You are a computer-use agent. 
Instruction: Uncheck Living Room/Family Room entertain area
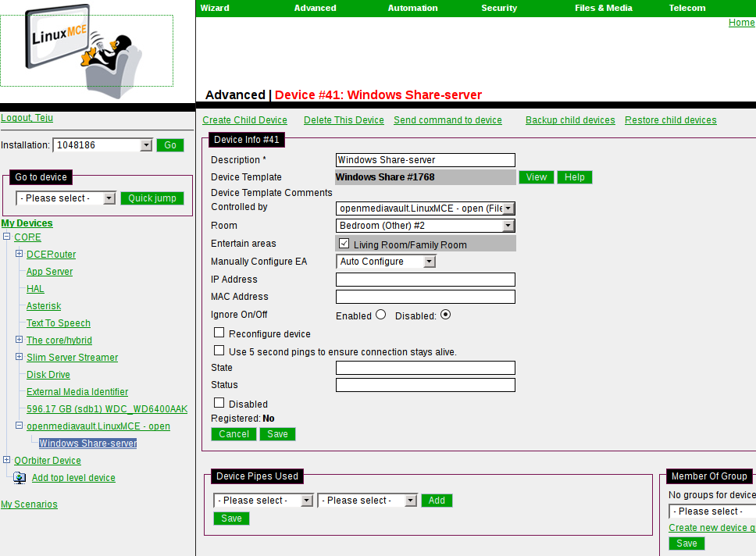coord(344,244)
